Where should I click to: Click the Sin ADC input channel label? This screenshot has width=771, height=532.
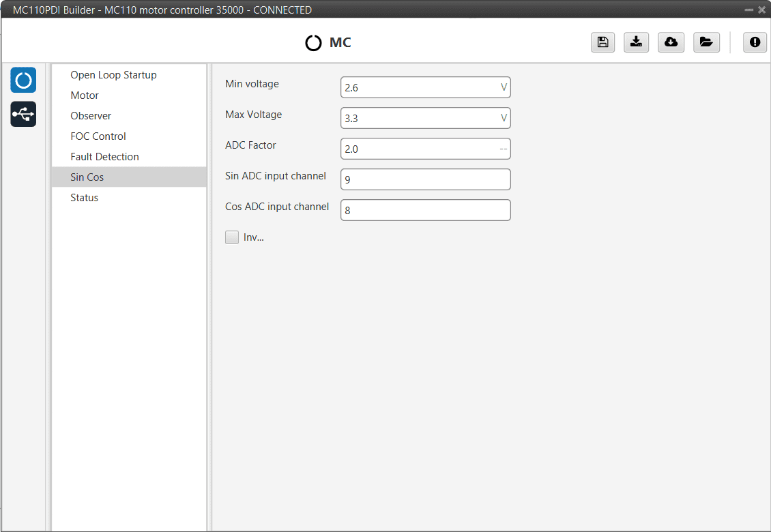pyautogui.click(x=276, y=176)
